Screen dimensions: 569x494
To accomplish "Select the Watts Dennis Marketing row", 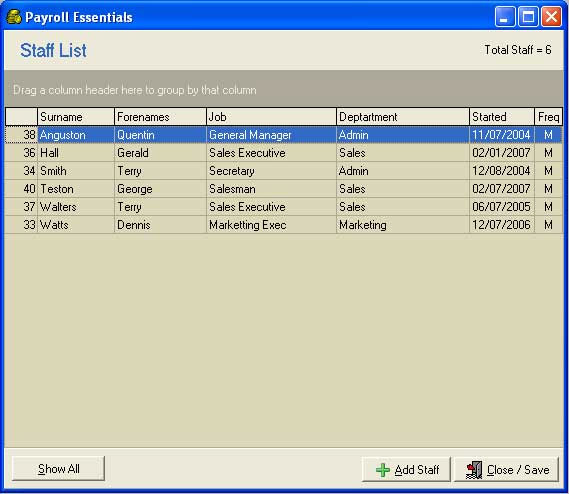I will click(284, 225).
